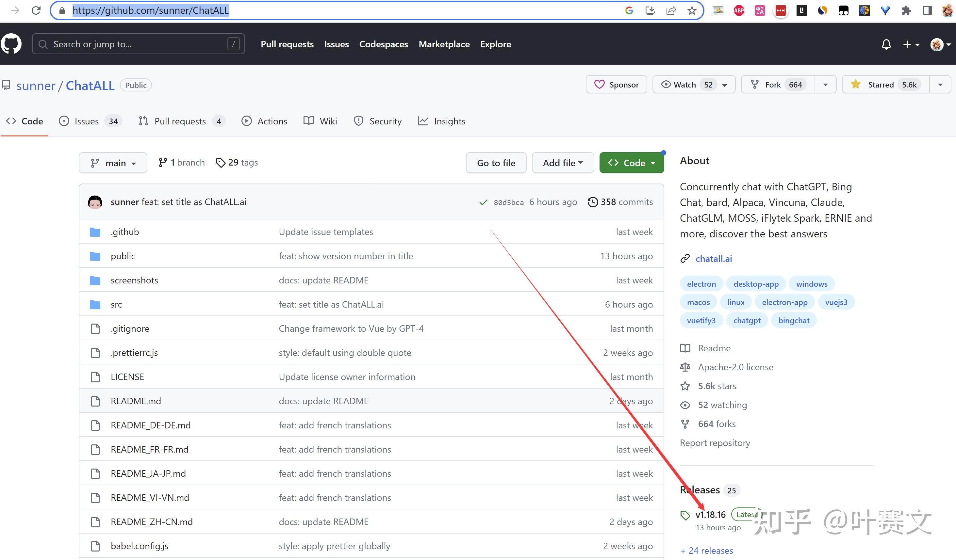Open the chatall.ai website link
The image size is (956, 560).
click(x=713, y=259)
